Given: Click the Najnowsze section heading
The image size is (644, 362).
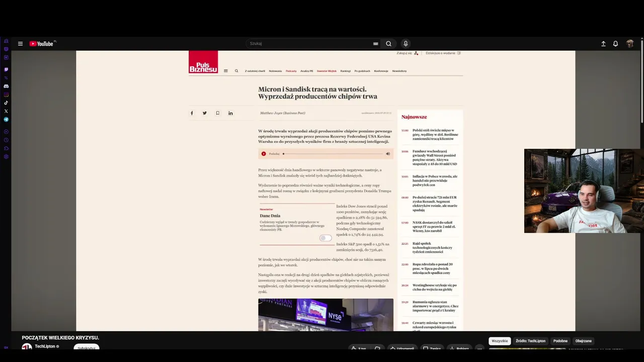Looking at the screenshot, I should (414, 117).
